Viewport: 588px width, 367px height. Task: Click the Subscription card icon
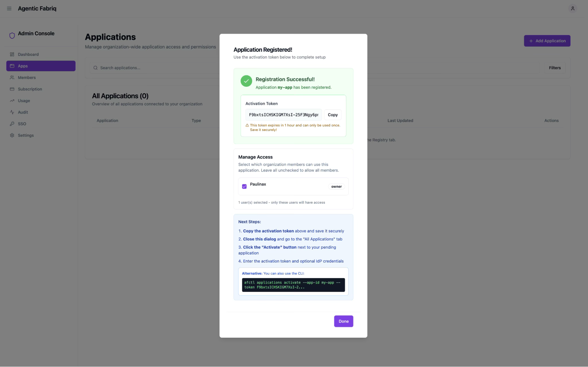pyautogui.click(x=12, y=89)
